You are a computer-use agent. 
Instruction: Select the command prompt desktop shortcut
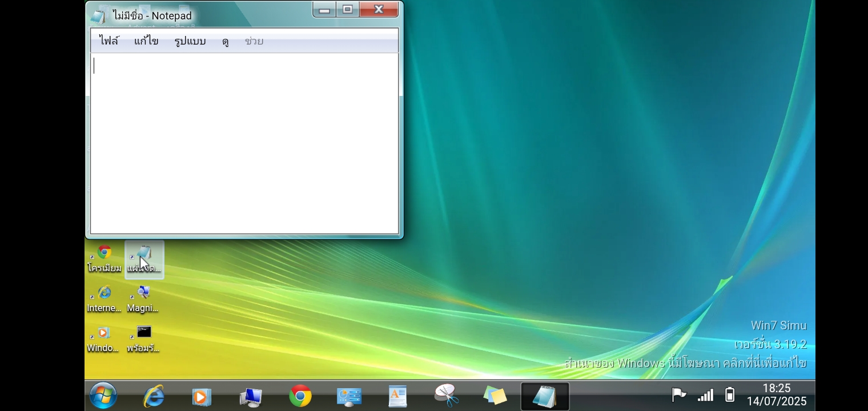pos(143,340)
